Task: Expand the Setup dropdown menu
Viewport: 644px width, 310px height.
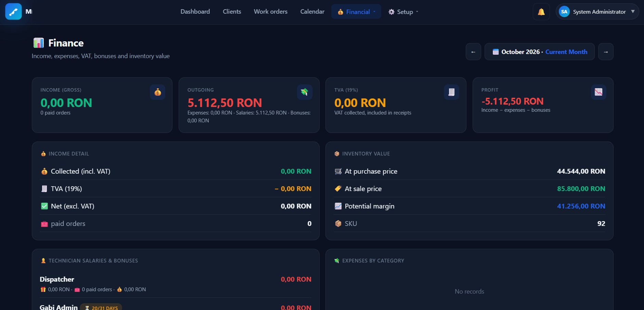Action: 403,12
